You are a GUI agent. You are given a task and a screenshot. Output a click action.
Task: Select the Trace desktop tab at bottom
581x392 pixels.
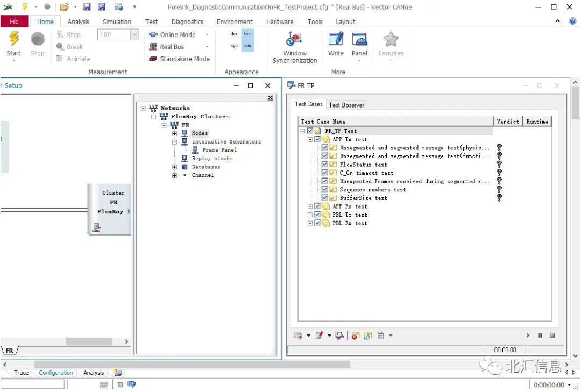pyautogui.click(x=21, y=372)
